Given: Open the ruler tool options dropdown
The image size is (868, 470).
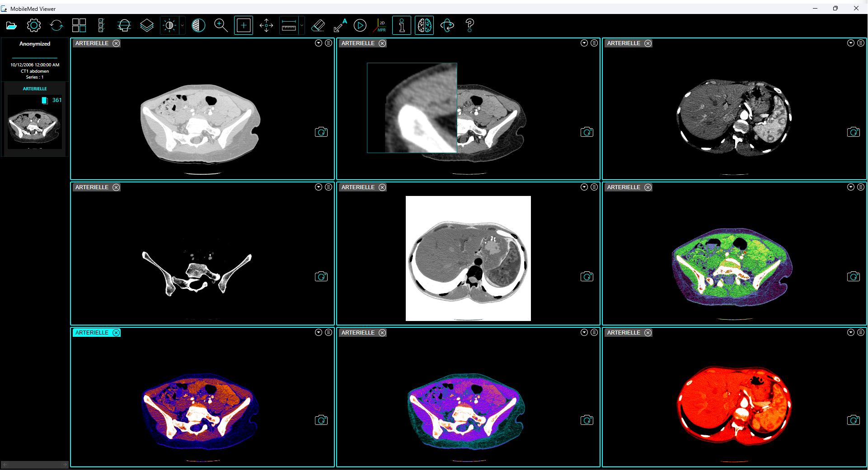Looking at the screenshot, I should (301, 25).
